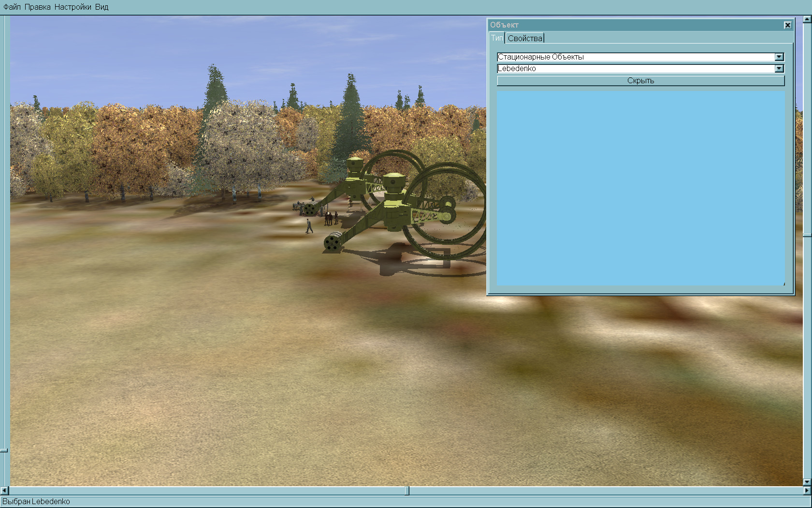Click the status text Выбран Lebedenko
The width and height of the screenshot is (812, 508).
point(36,502)
